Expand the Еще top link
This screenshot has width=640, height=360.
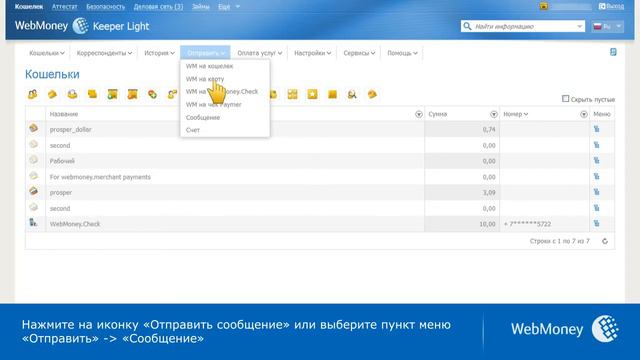229,7
